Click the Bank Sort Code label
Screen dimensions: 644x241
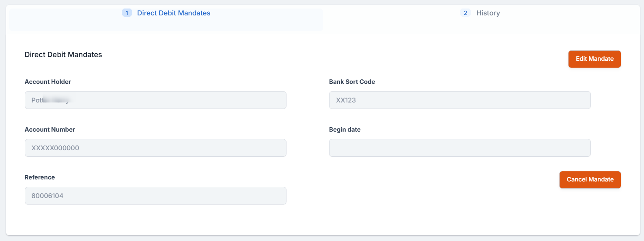[x=352, y=82]
